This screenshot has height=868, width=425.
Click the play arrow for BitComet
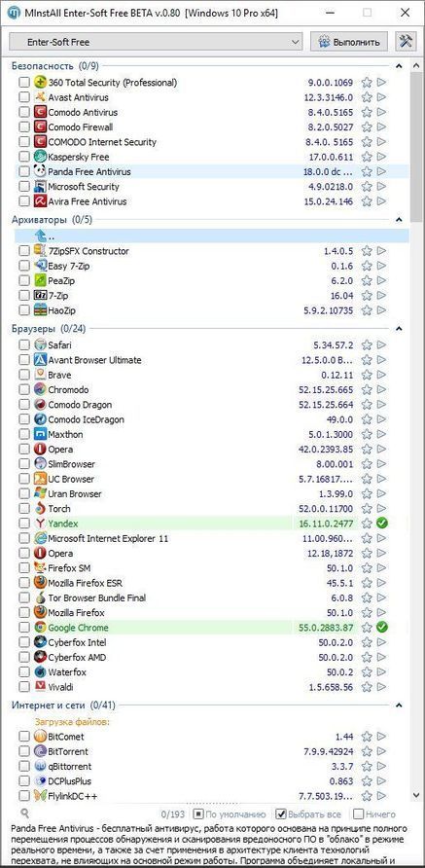click(382, 737)
